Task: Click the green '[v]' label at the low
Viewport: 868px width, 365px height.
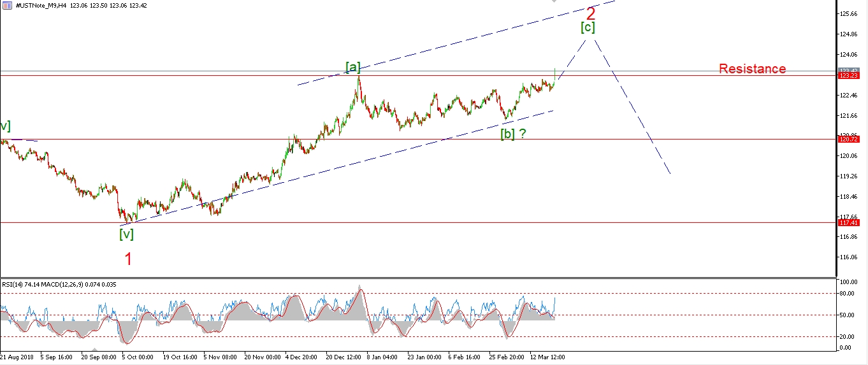Action: 126,234
